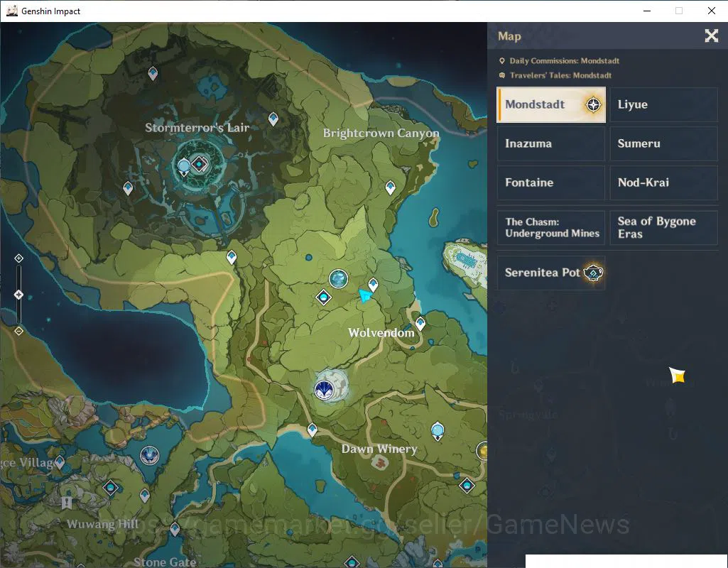The width and height of the screenshot is (728, 568).
Task: Switch the map to Liyue
Action: tap(663, 104)
